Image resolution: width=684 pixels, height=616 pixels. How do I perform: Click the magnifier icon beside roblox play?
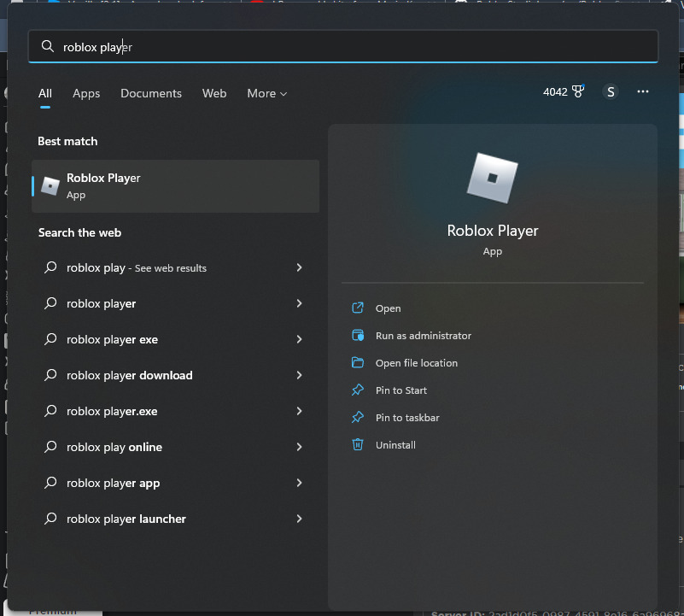click(x=50, y=267)
